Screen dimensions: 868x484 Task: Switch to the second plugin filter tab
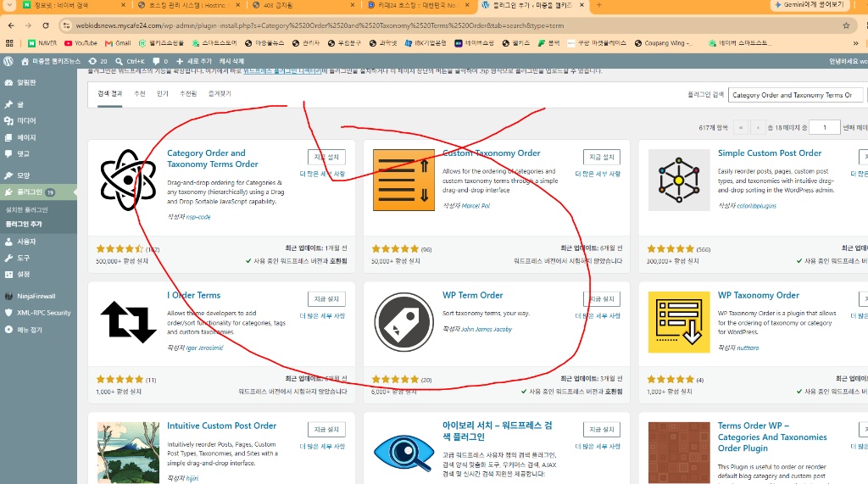(x=140, y=93)
